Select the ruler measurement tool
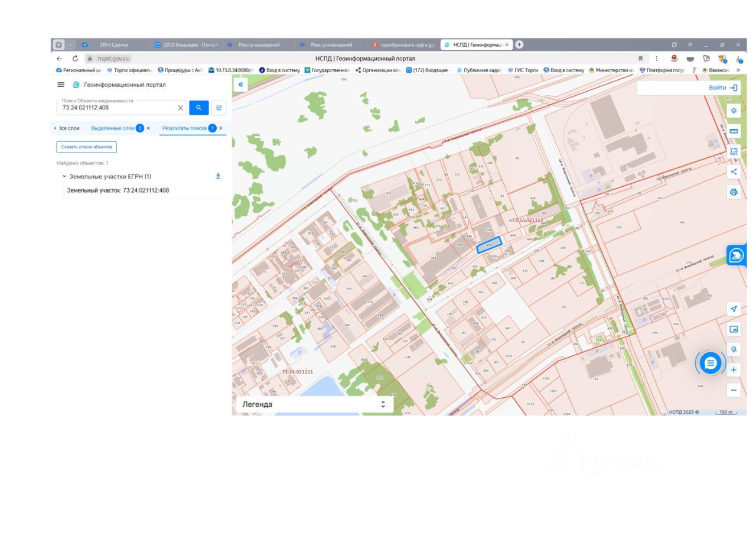This screenshot has height=535, width=756. point(734,131)
